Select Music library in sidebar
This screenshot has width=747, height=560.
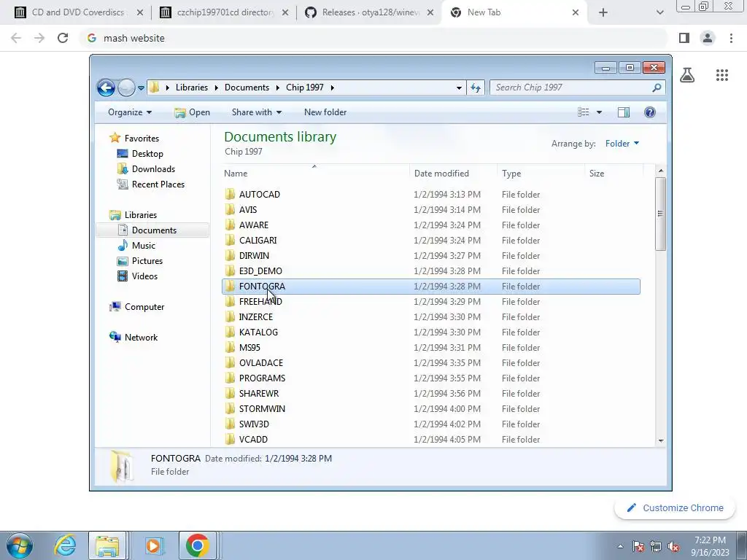point(144,246)
